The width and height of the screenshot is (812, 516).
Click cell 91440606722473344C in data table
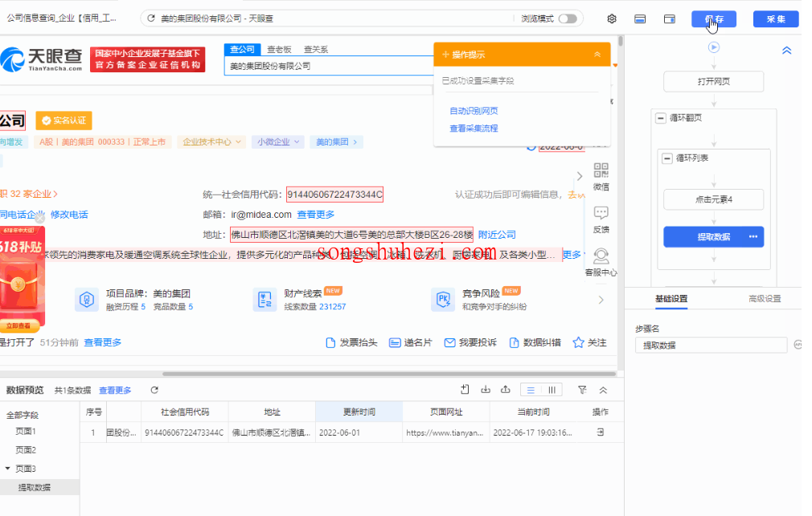click(184, 432)
